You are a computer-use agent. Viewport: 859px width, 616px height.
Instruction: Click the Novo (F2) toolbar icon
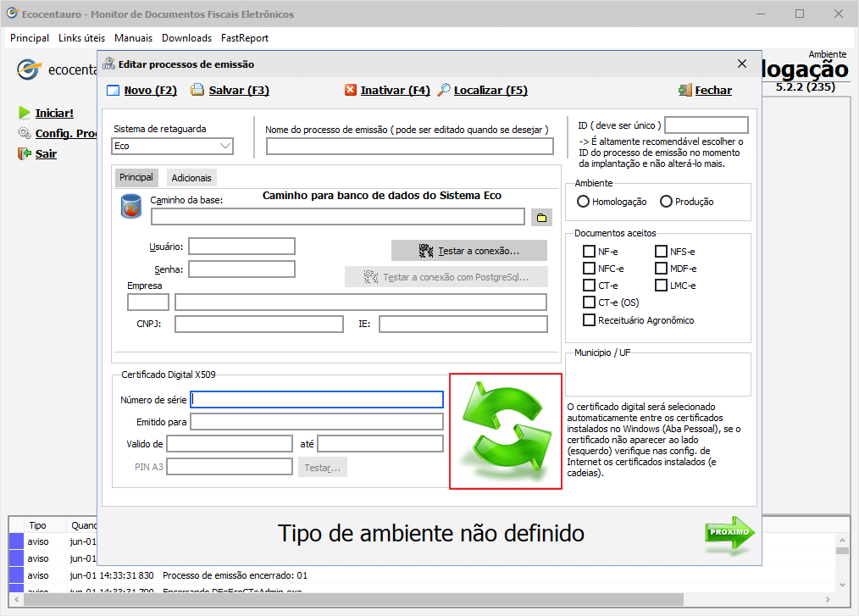pyautogui.click(x=114, y=91)
